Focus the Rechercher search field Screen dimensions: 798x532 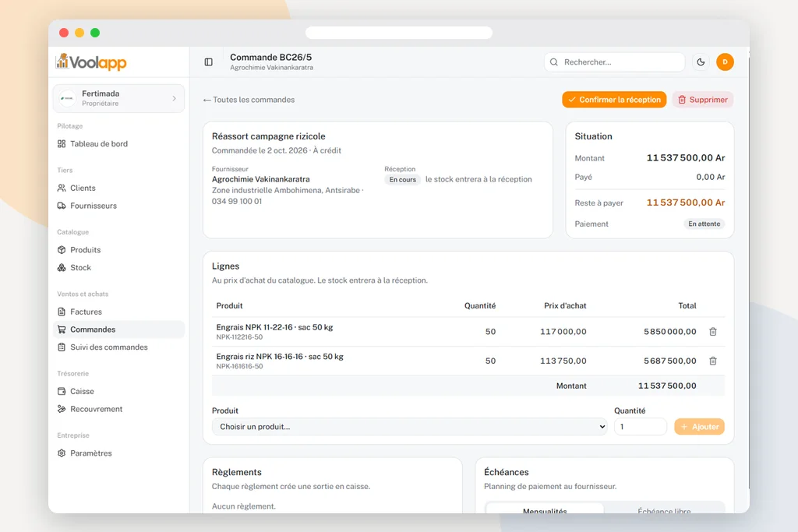click(614, 62)
